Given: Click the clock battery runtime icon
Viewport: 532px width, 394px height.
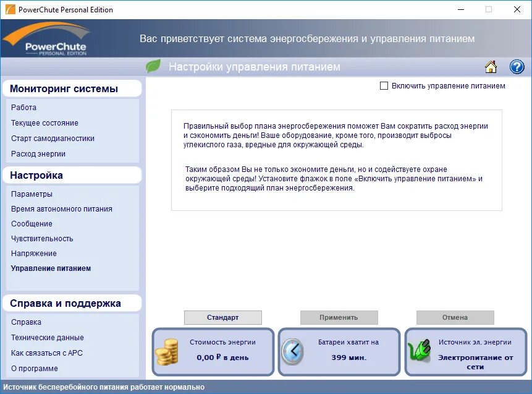Looking at the screenshot, I should point(292,352).
